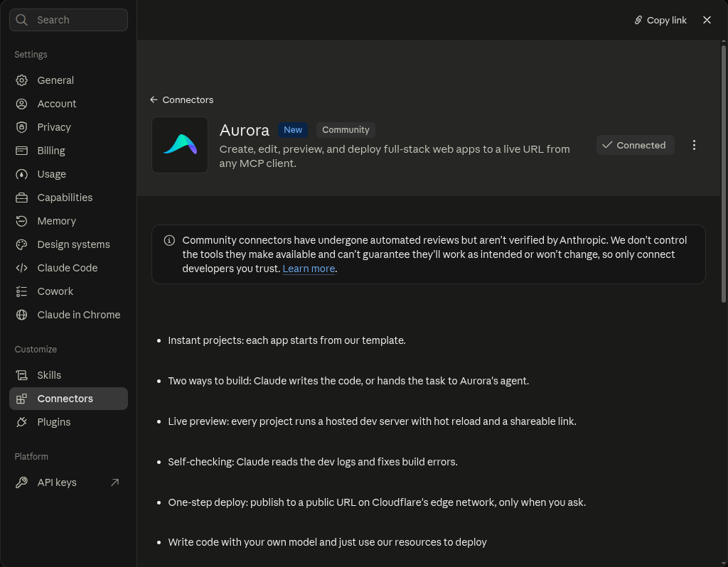Click the Billing card icon
The width and height of the screenshot is (728, 567).
[21, 151]
